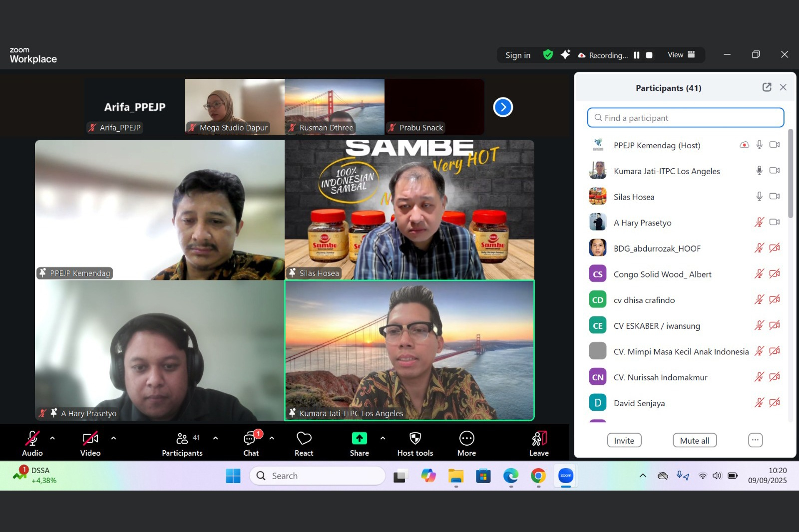Open the View layout menu
The width and height of the screenshot is (799, 532).
pyautogui.click(x=681, y=55)
